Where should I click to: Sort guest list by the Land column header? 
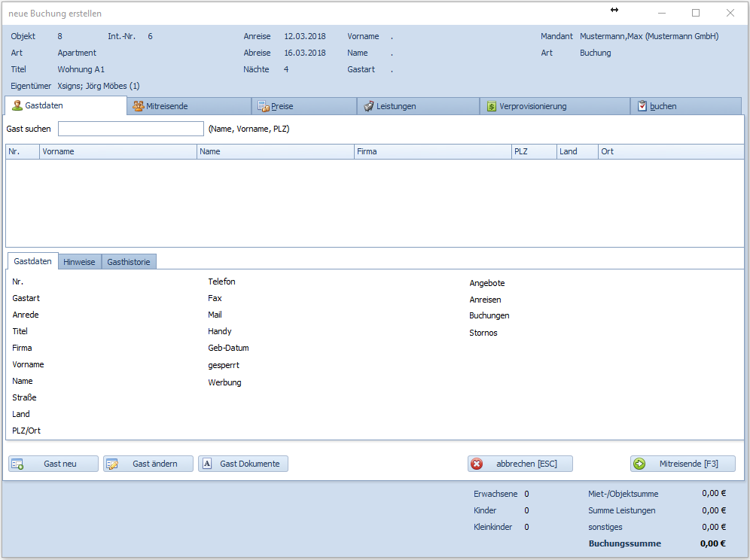(578, 151)
